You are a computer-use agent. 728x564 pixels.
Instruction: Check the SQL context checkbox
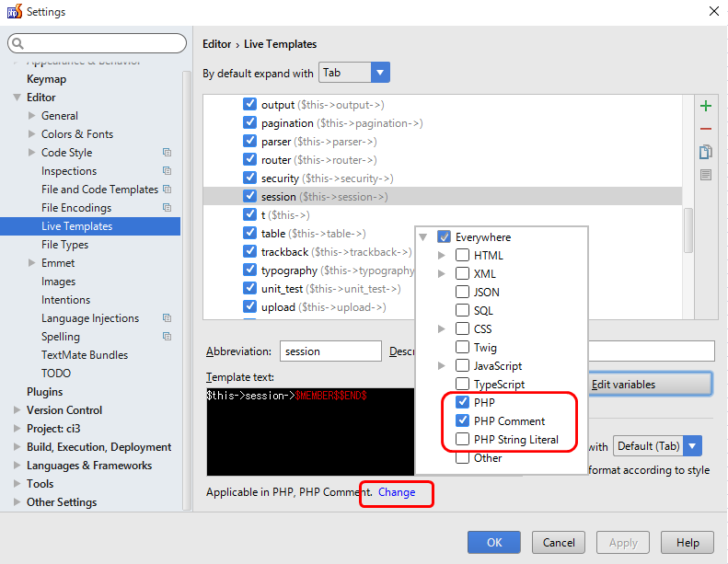click(462, 310)
